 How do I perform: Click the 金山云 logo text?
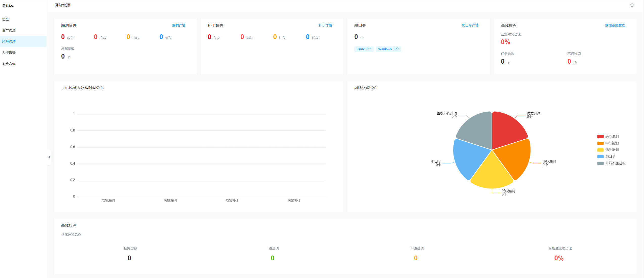pos(8,5)
